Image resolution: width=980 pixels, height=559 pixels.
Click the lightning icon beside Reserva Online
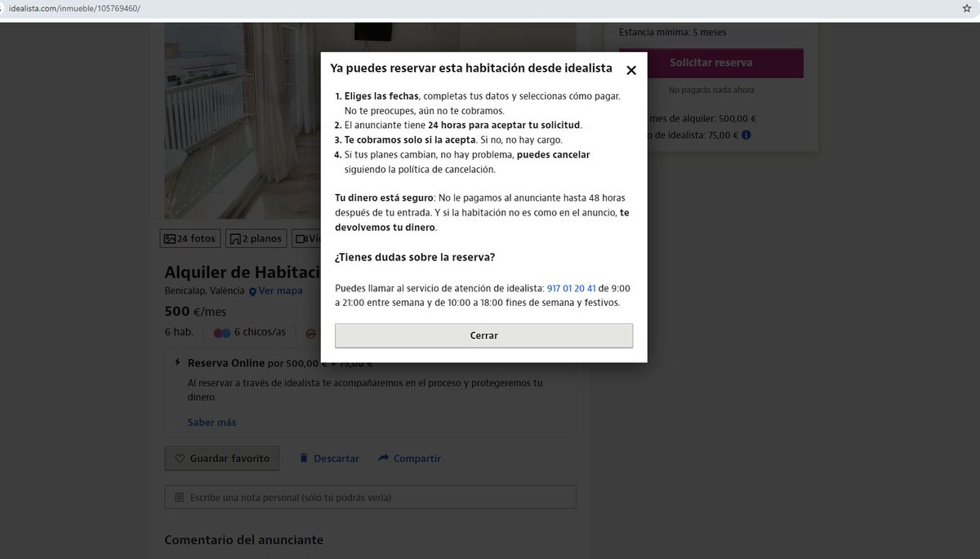(x=177, y=363)
